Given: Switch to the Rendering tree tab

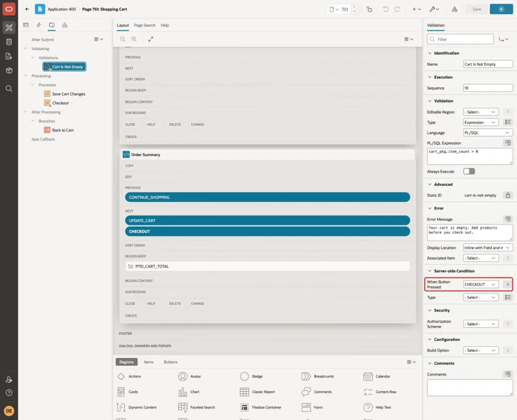Looking at the screenshot, I should [x=26, y=25].
